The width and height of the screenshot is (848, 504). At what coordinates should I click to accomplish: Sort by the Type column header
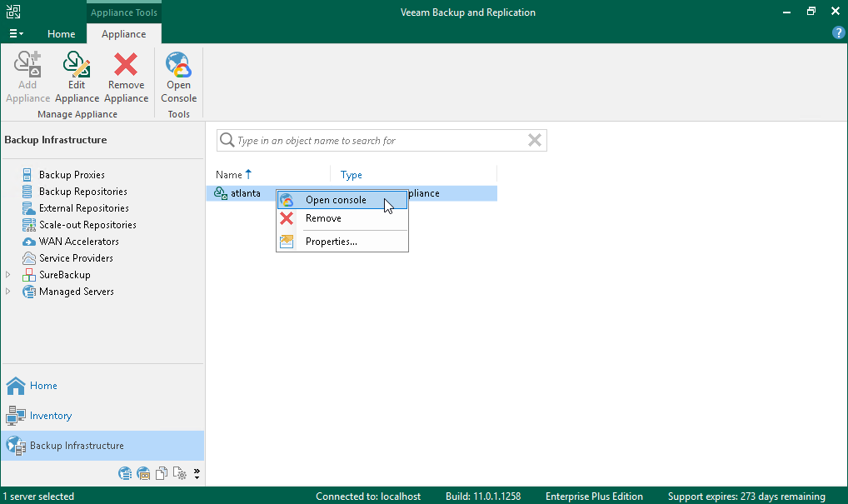[x=351, y=175]
